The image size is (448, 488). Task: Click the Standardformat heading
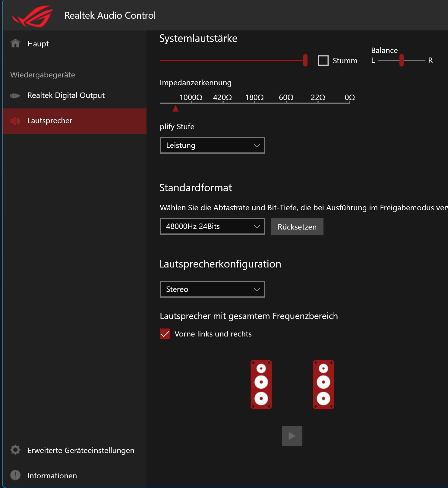[196, 188]
